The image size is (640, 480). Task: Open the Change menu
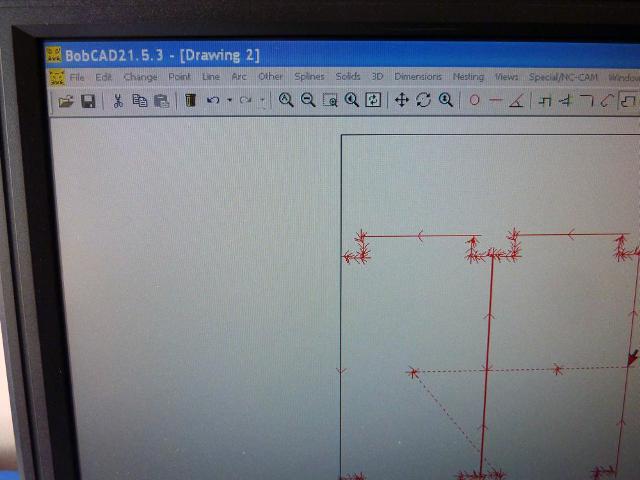click(140, 77)
